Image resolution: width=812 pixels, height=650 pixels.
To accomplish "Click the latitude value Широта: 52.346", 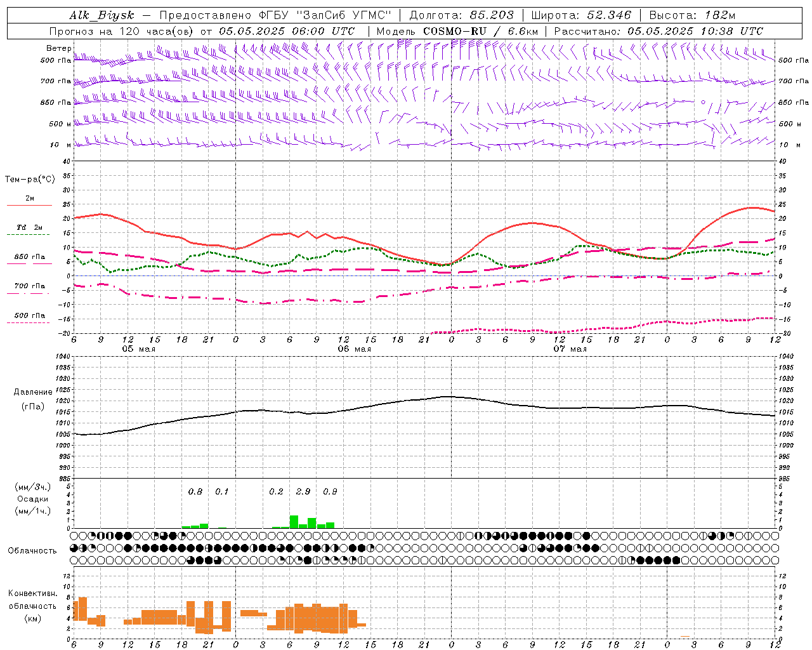I will coord(581,15).
